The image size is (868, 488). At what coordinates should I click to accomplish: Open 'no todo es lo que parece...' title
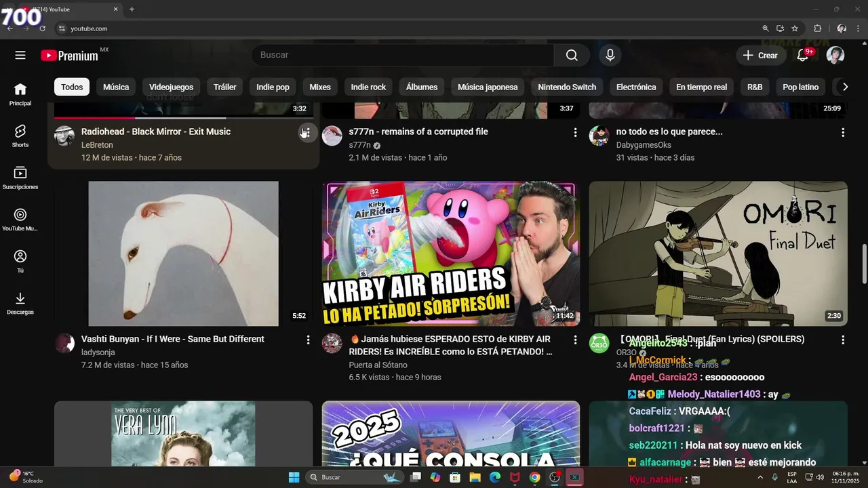click(x=669, y=131)
